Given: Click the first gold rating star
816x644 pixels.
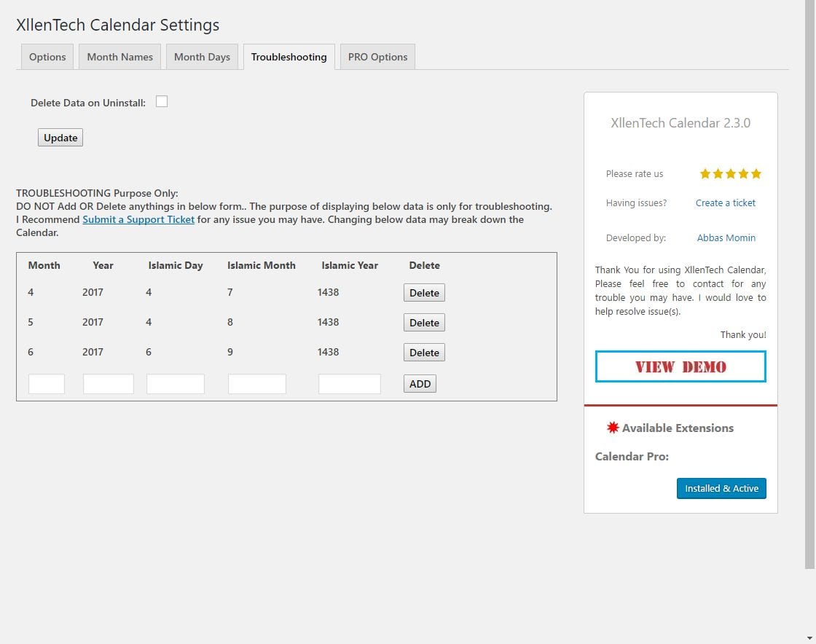Looking at the screenshot, I should (x=705, y=173).
